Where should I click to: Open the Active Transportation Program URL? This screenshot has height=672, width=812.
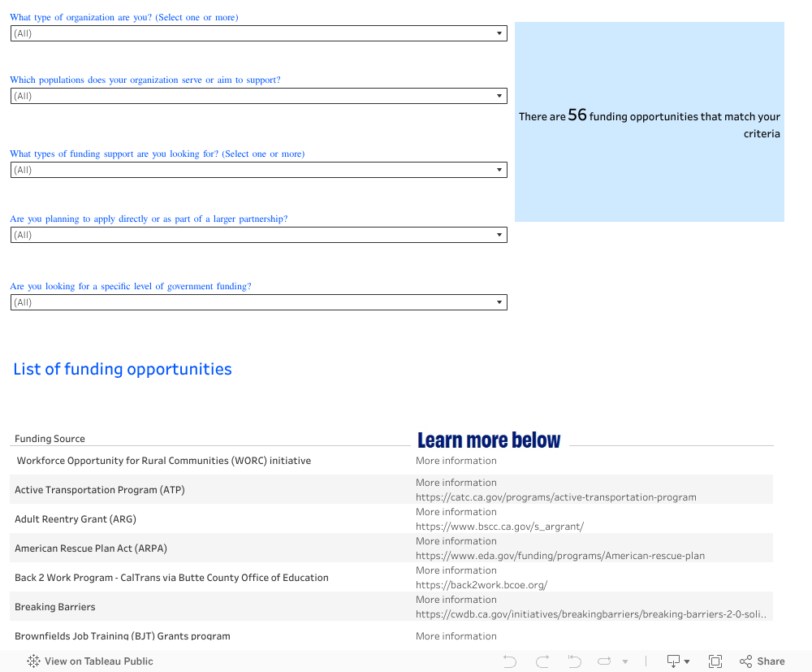555,497
